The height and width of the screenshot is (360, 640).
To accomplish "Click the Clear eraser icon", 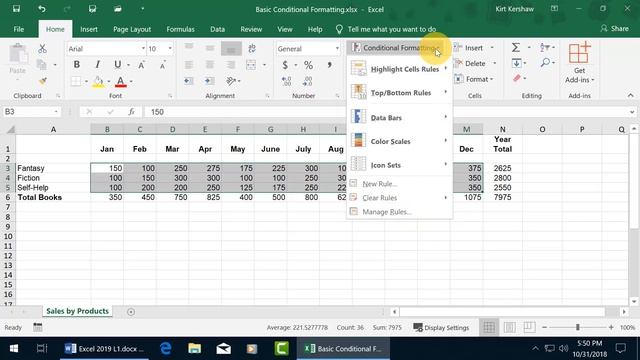I will [517, 78].
